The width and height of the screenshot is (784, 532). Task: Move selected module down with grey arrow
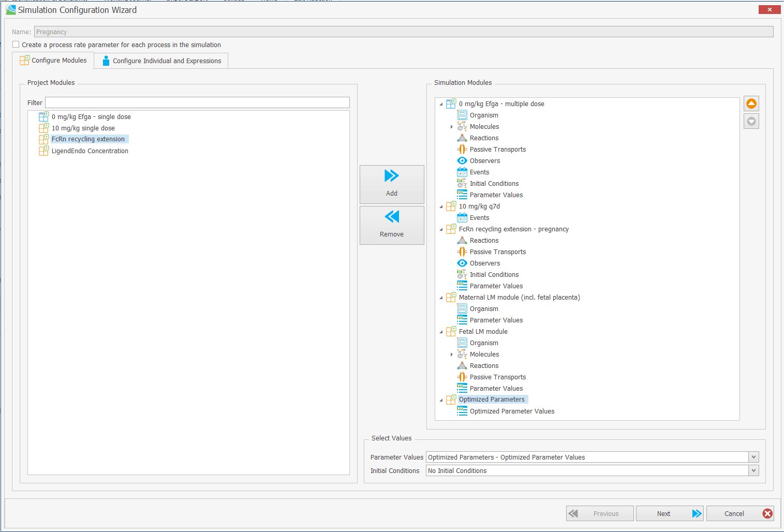pos(751,121)
